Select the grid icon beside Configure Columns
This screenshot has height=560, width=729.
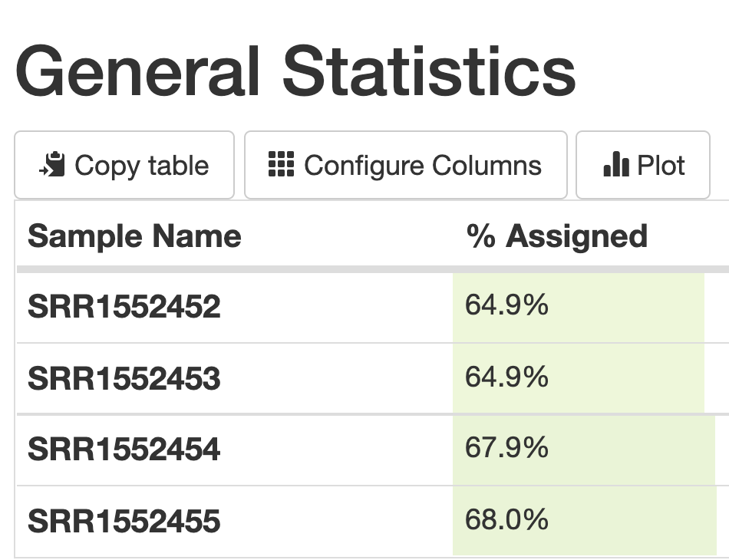pos(282,164)
